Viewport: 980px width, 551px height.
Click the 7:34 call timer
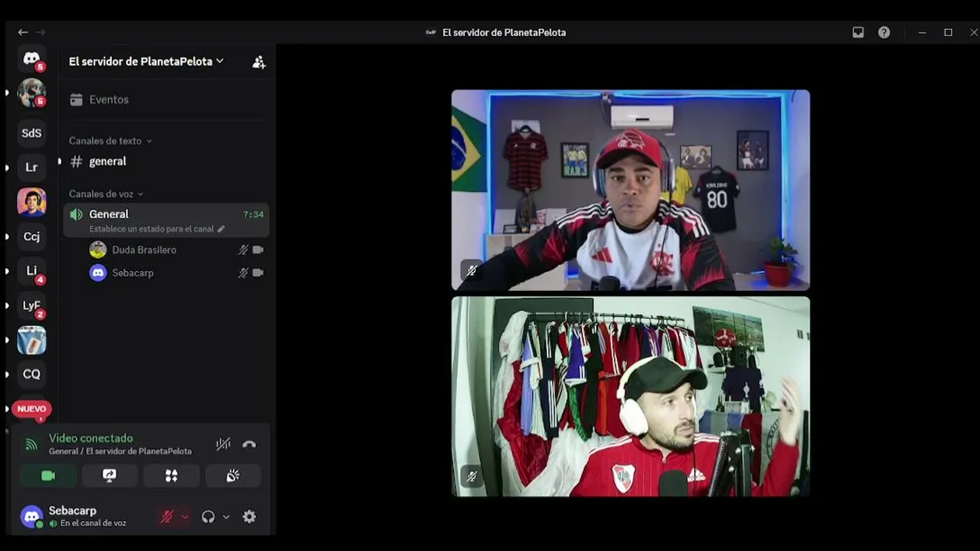pos(253,215)
